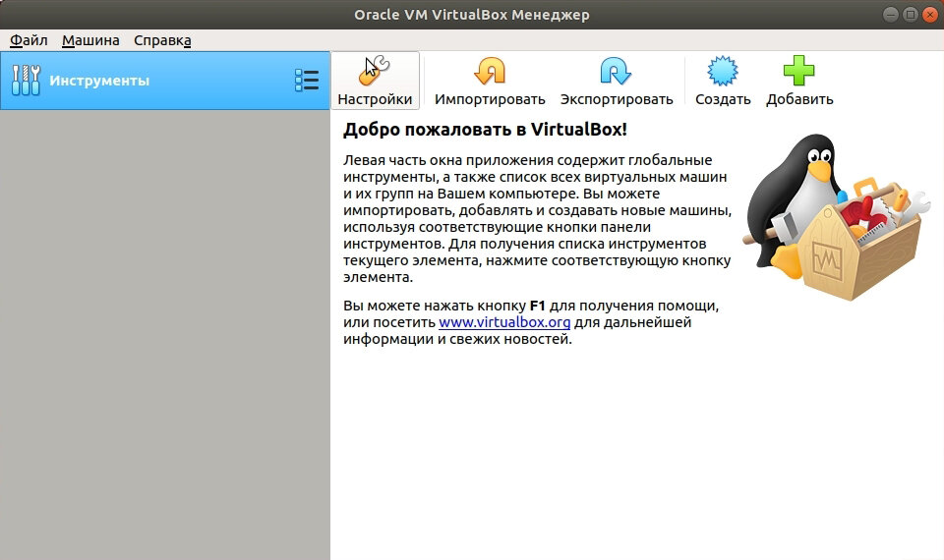
Task: Click the Добро пожаловать в VirtualBox! heading
Action: pos(485,130)
